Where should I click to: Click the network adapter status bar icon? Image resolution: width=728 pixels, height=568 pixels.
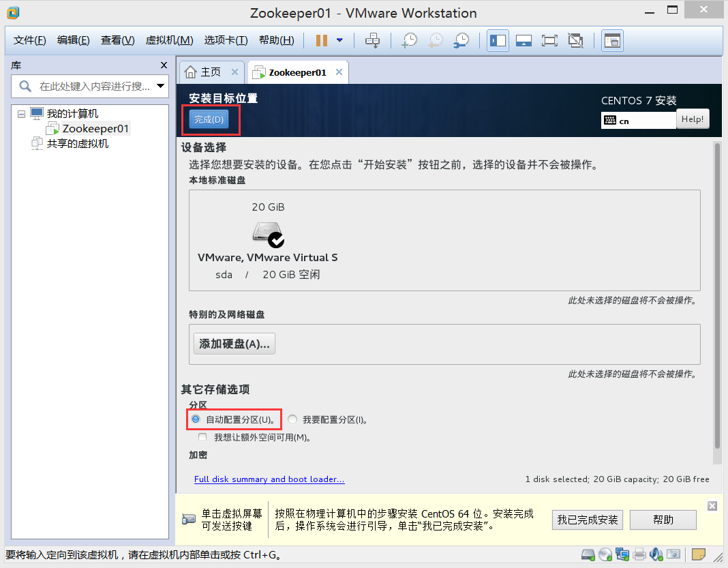(x=622, y=554)
